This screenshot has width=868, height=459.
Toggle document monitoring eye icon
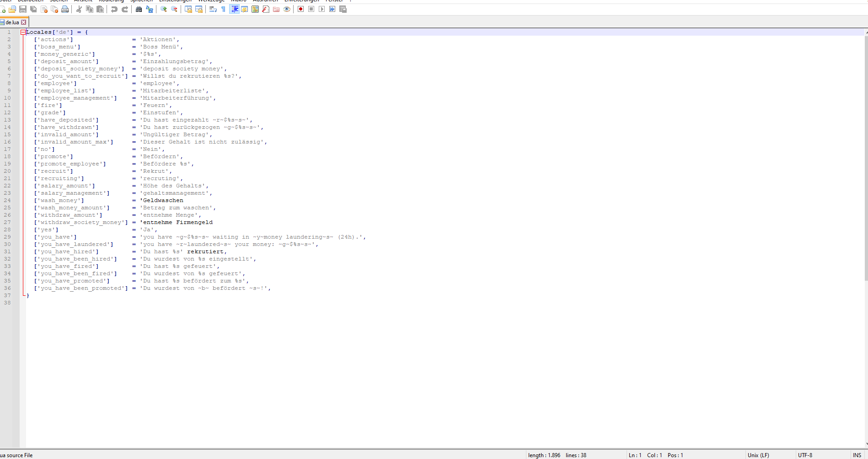click(x=287, y=9)
